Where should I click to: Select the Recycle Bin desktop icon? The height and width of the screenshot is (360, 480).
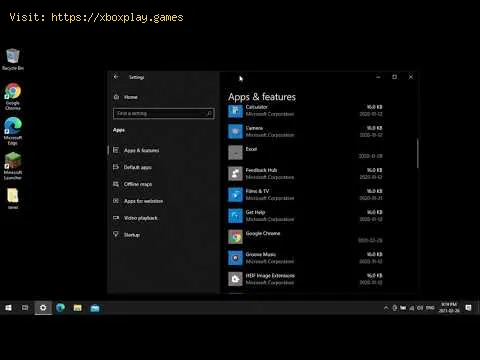pos(13,59)
